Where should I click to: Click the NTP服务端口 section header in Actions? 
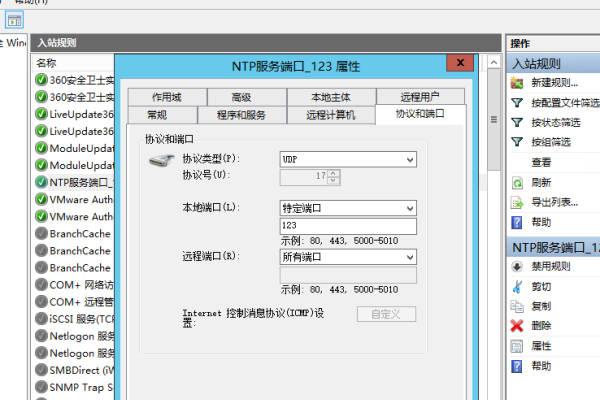coord(553,248)
